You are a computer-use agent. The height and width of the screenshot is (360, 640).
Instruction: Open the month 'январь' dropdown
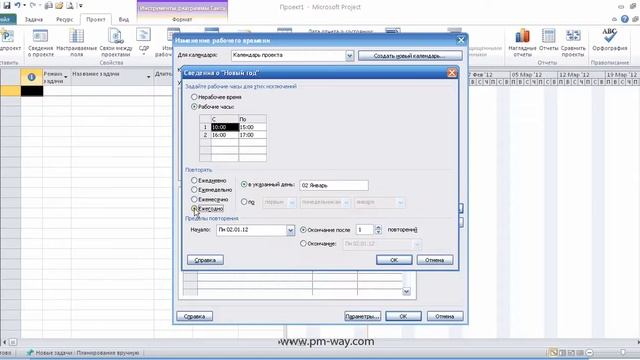point(401,202)
